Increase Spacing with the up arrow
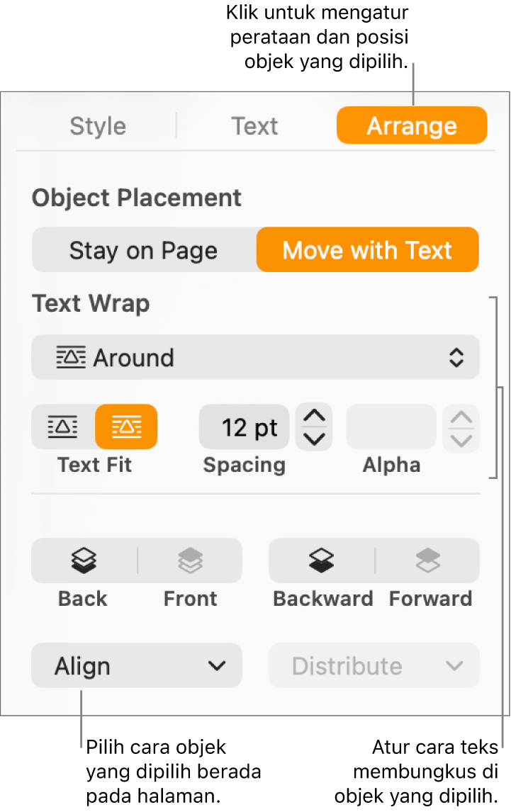 pyautogui.click(x=314, y=416)
